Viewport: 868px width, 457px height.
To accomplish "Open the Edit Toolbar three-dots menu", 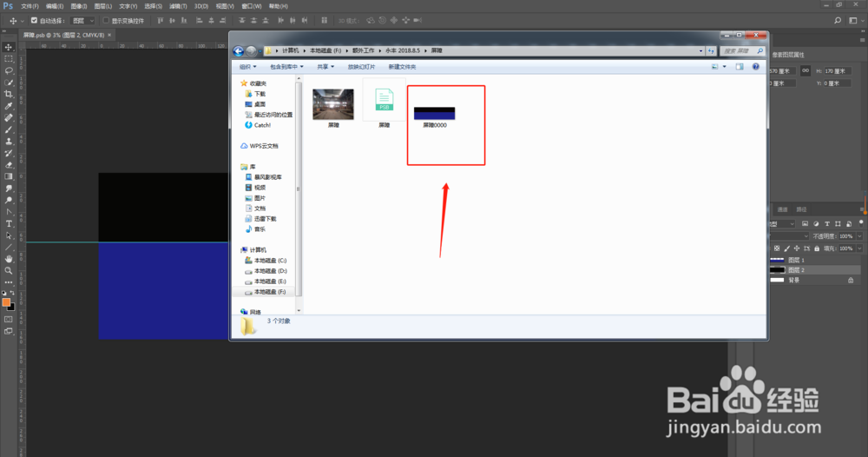I will [x=9, y=282].
